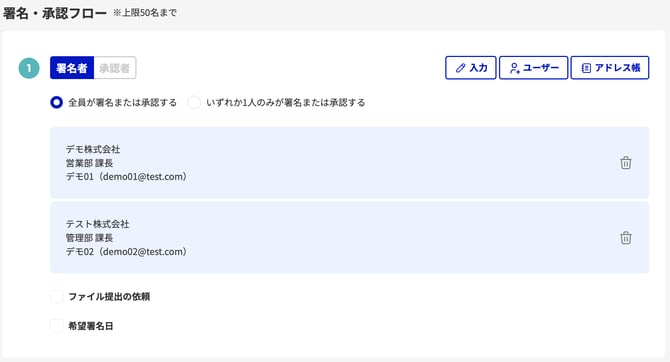Click the pencil icon on the 入力 button
The image size is (670, 362).
click(460, 68)
